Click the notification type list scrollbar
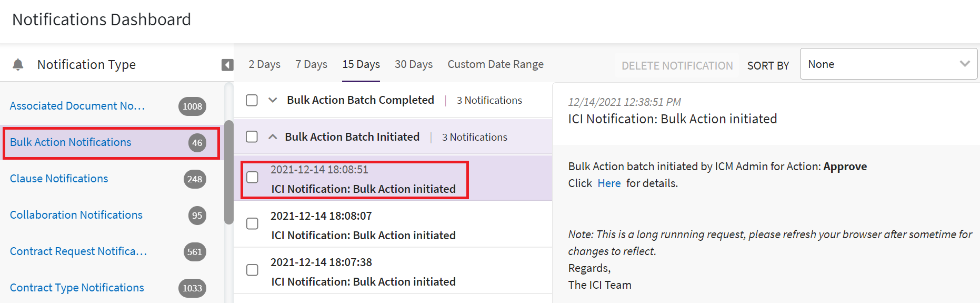 tap(228, 172)
